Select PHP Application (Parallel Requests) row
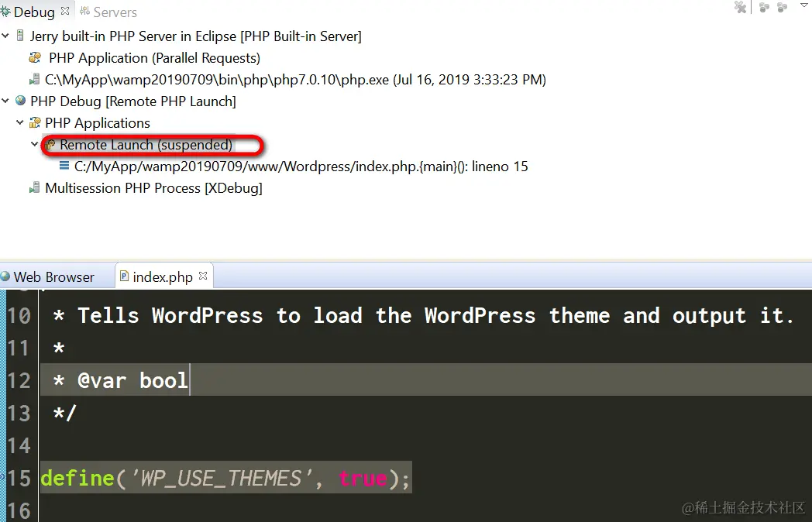Image resolution: width=812 pixels, height=522 pixels. 154,58
